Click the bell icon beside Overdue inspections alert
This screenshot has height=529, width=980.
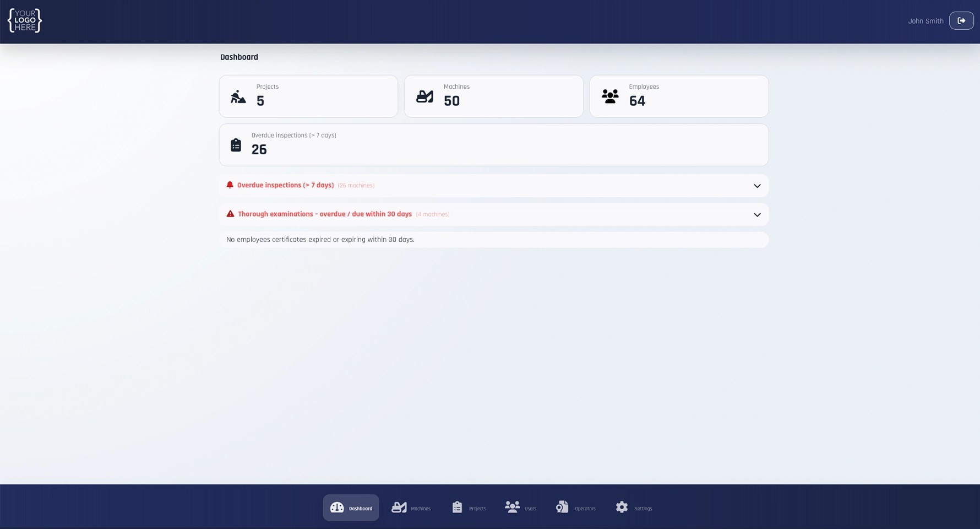pos(230,185)
